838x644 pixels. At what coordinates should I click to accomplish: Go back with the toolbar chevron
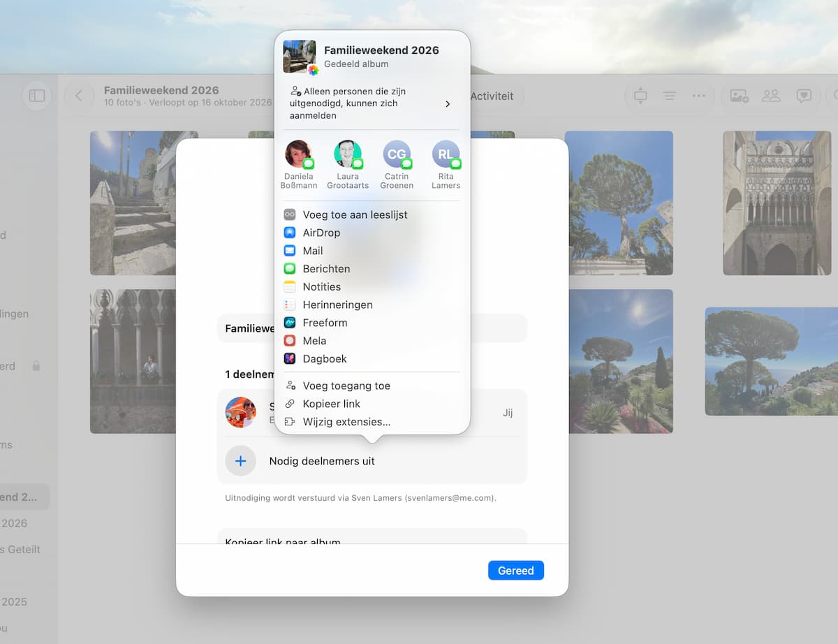tap(79, 96)
